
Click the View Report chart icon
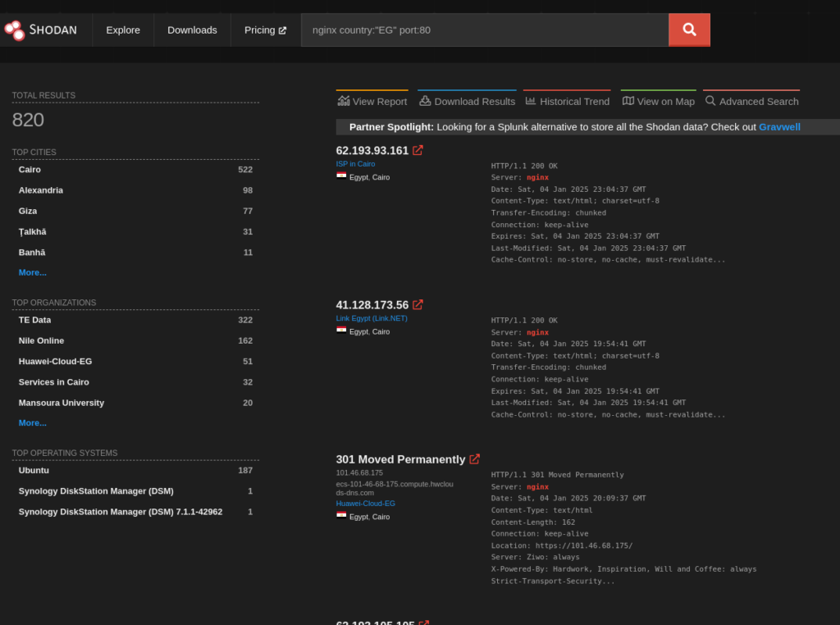tap(344, 101)
